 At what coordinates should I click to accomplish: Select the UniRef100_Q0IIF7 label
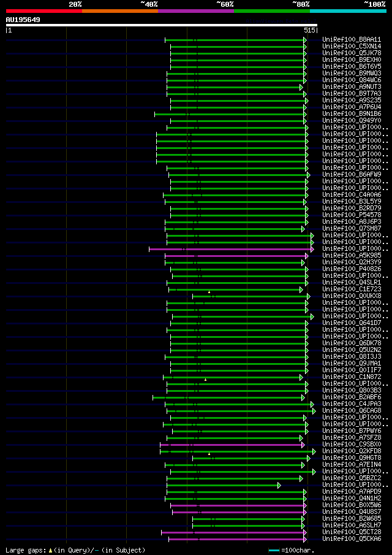[x=352, y=370]
